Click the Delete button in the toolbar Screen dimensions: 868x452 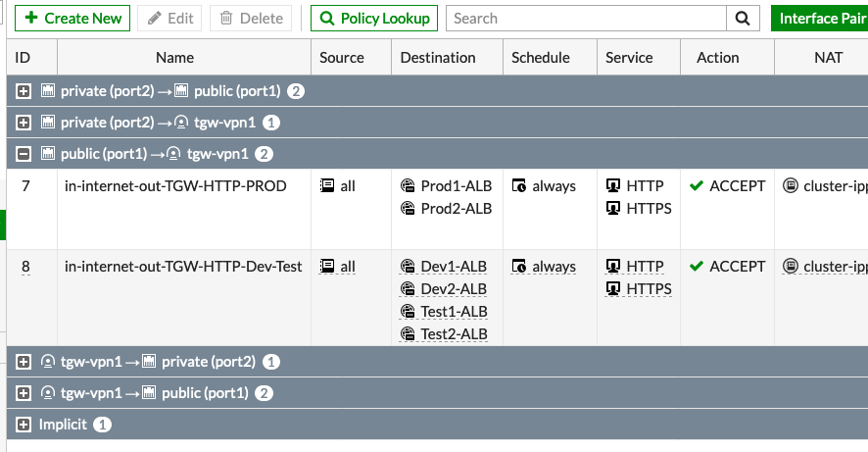tap(251, 19)
